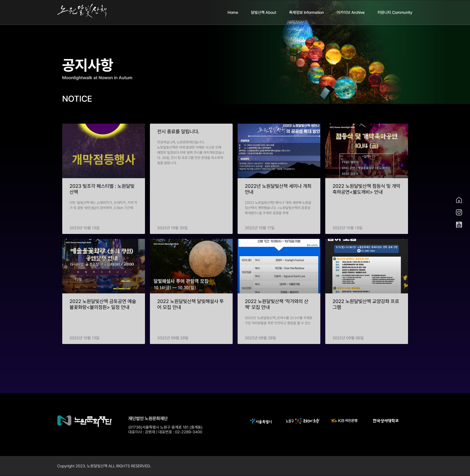Open the Home menu item
The image size is (470, 476).
(233, 13)
